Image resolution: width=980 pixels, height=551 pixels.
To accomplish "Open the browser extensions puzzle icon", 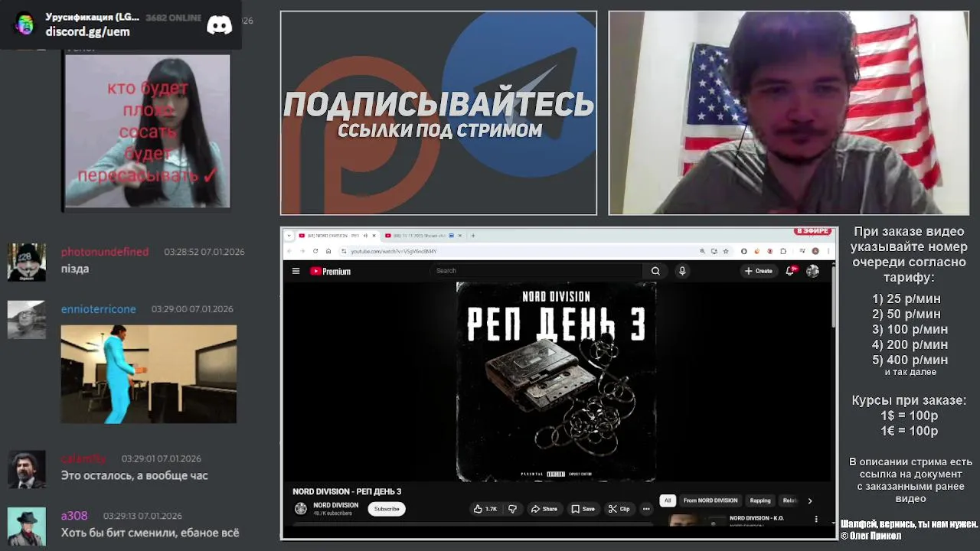I will coord(783,251).
